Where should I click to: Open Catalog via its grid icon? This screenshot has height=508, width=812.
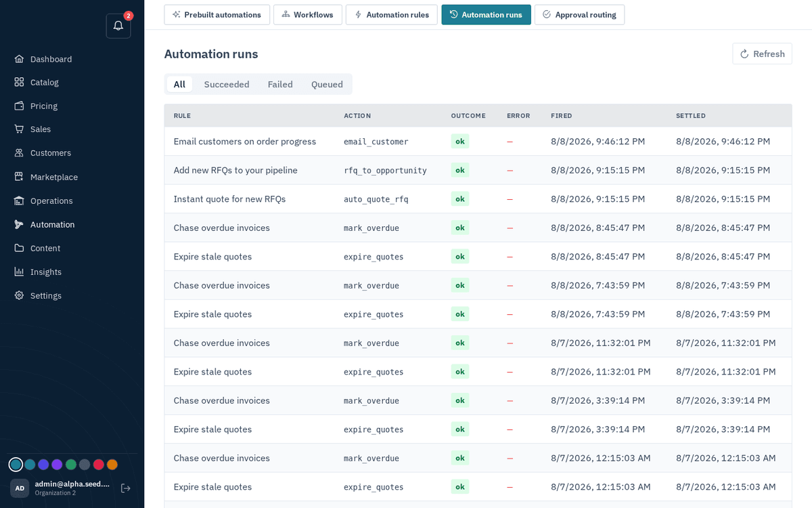(19, 82)
